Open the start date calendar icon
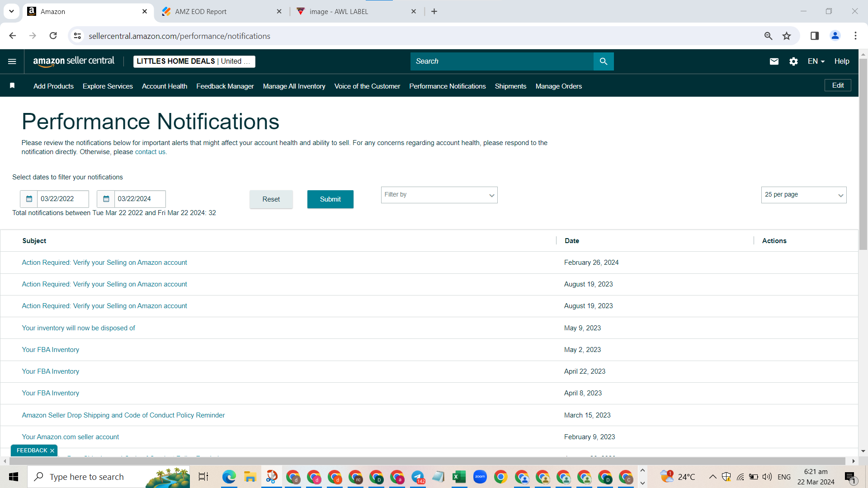The width and height of the screenshot is (868, 488). 29,199
